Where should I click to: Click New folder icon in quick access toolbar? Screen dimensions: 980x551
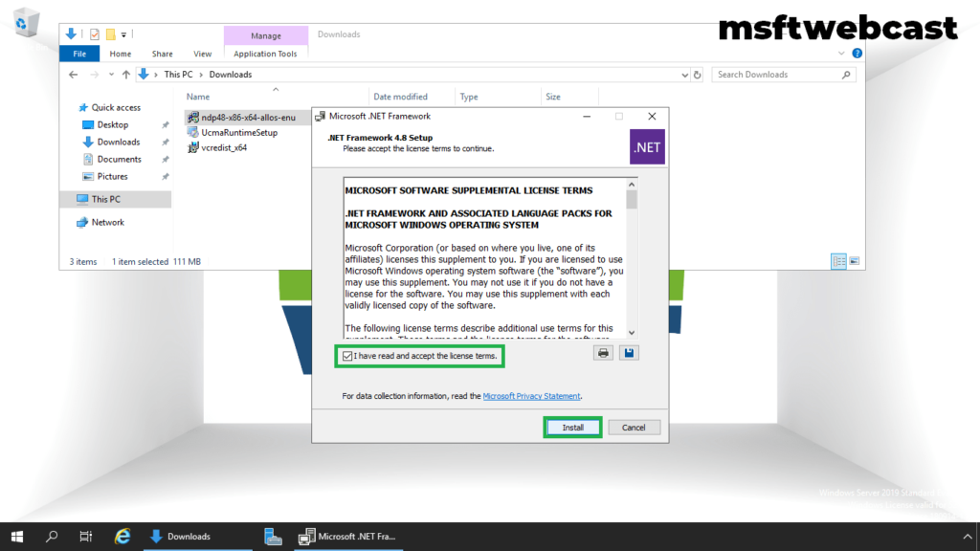pos(110,34)
